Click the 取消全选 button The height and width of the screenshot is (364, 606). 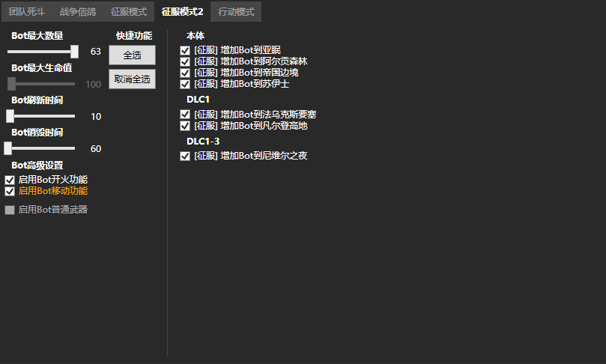click(x=132, y=79)
